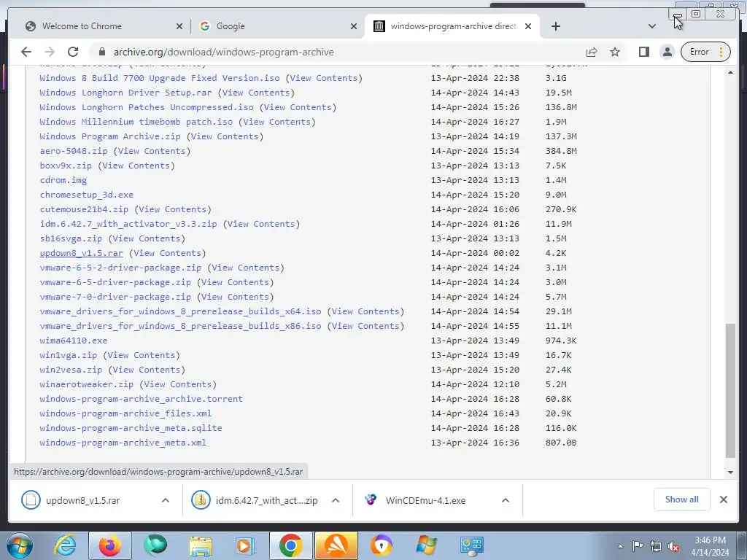Click Show all downloads button
Screen dimensions: 747x560
[x=682, y=499]
